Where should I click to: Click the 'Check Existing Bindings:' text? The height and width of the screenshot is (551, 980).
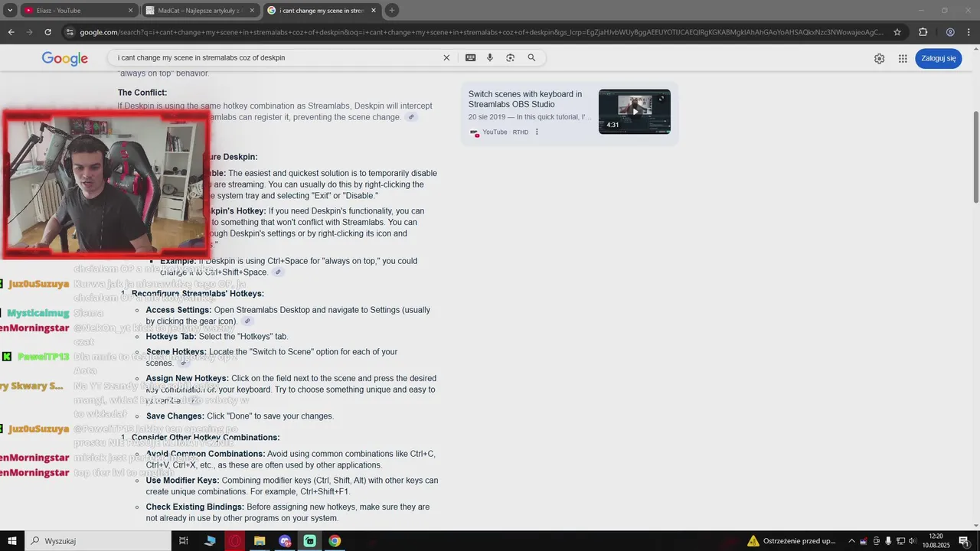point(195,507)
